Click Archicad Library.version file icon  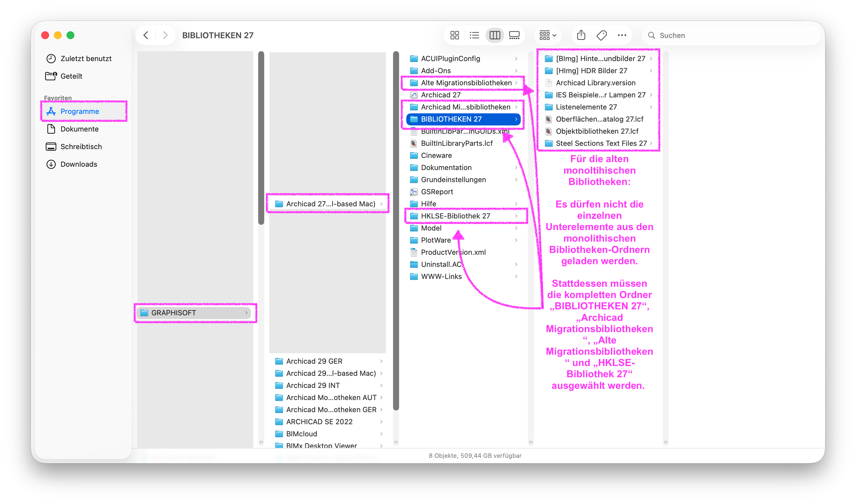click(x=549, y=83)
